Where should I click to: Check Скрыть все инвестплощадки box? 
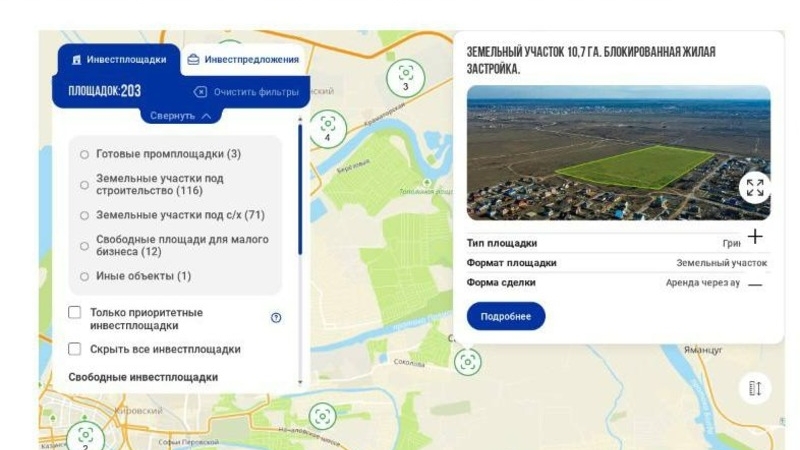[74, 349]
